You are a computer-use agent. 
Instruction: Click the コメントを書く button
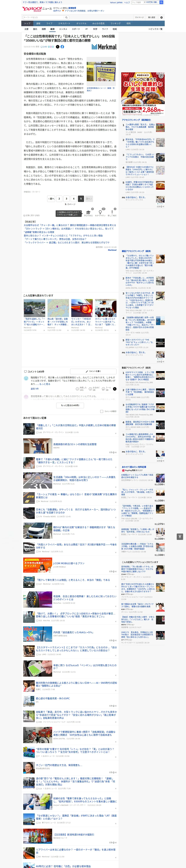[x=93, y=371]
